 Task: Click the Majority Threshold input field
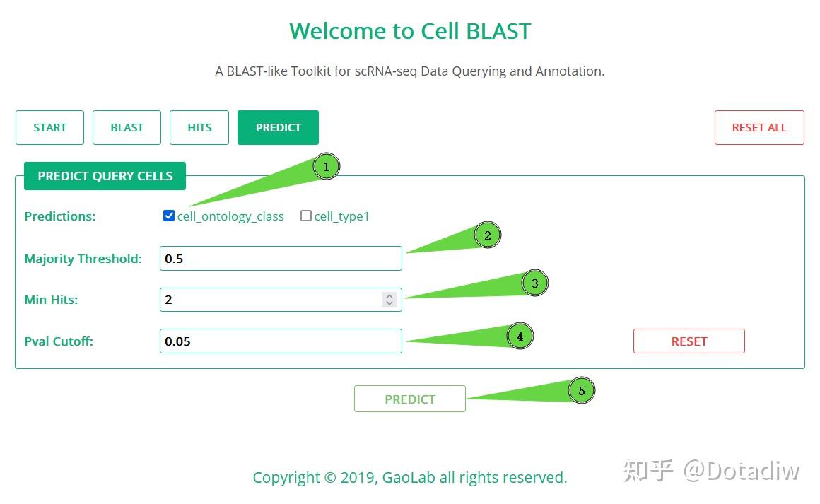click(281, 258)
